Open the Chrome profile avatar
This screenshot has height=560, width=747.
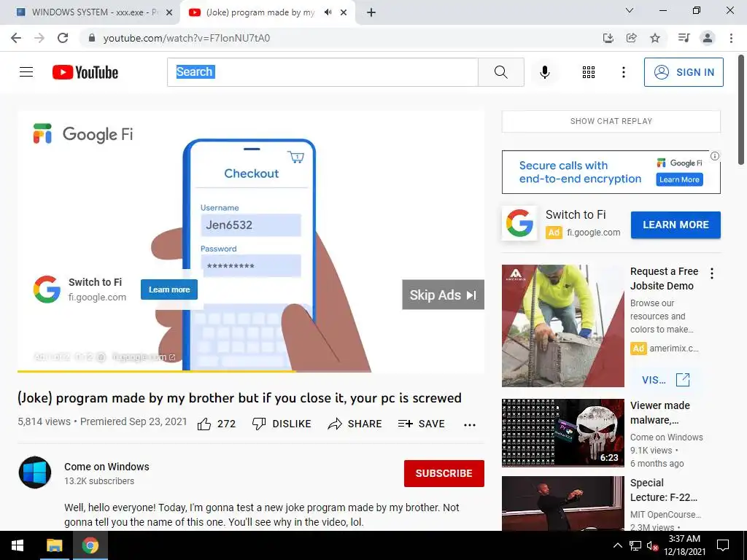coord(708,38)
